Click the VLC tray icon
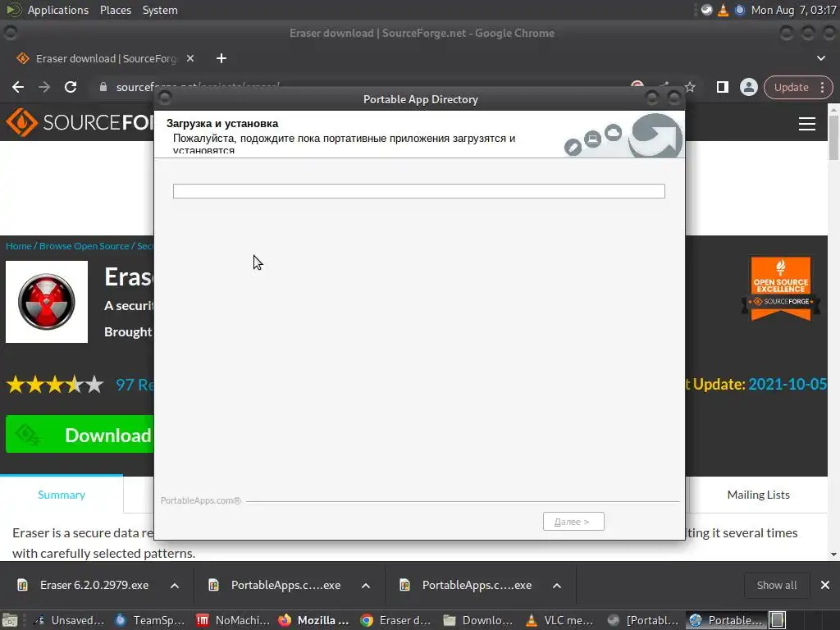840x630 pixels. click(723, 10)
